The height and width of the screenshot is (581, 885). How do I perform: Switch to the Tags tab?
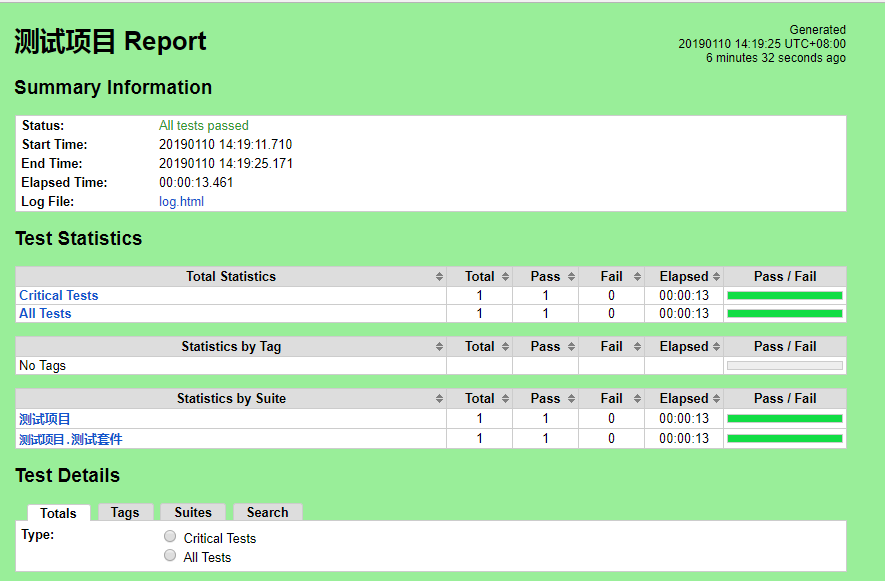[x=125, y=512]
